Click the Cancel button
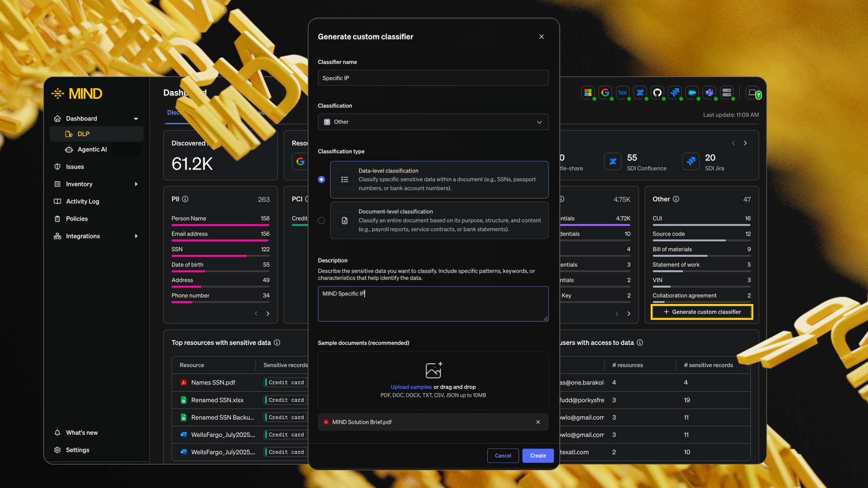 [503, 456]
